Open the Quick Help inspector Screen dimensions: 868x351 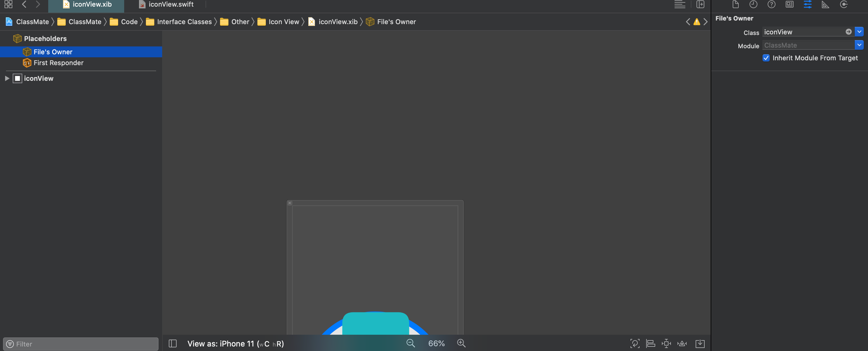771,5
